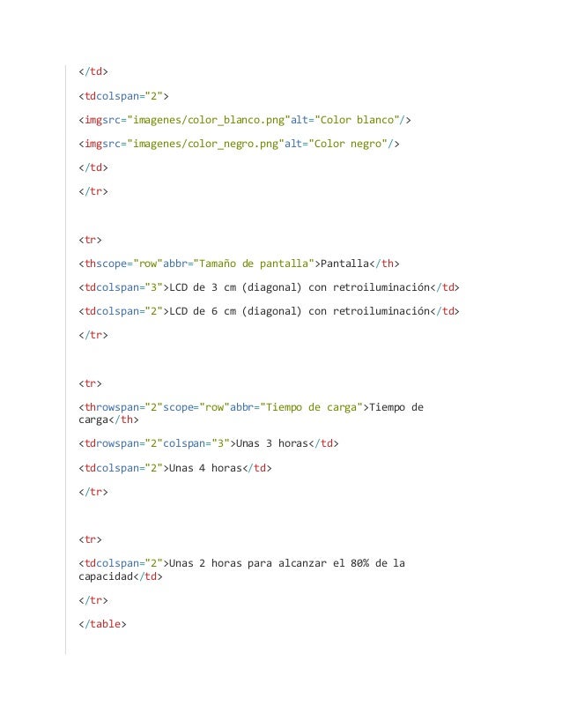Click the "Unas 3 horas" text
The height and width of the screenshot is (728, 562).
coord(272,443)
